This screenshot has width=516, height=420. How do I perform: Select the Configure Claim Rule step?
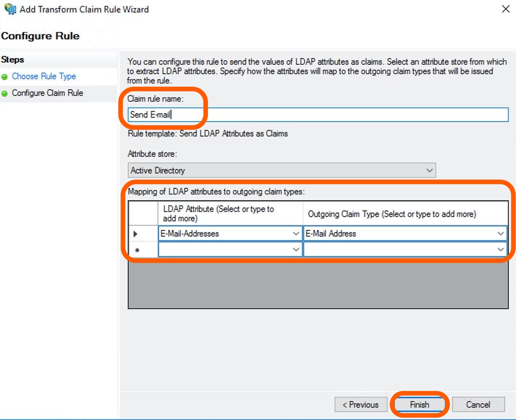coord(48,93)
